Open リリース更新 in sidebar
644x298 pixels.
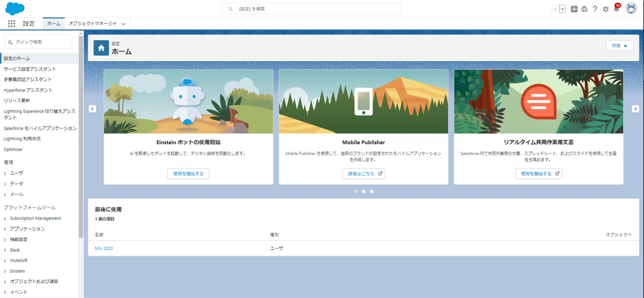[17, 100]
